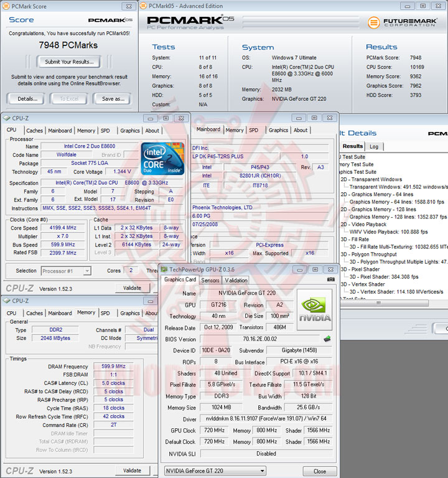Click the To Excel button
This screenshot has width=448, height=478.
tap(69, 99)
